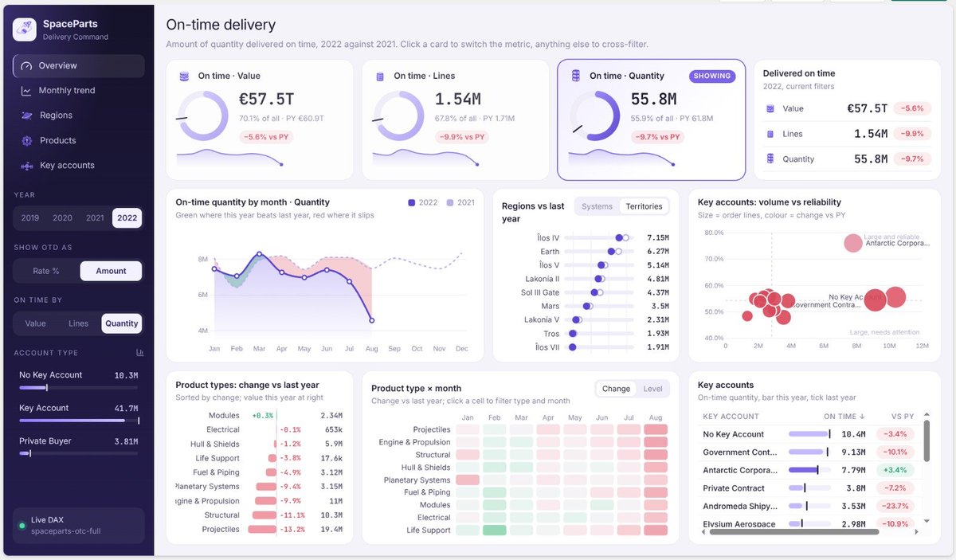Select the Andromeda Shipy... table row

(809, 506)
